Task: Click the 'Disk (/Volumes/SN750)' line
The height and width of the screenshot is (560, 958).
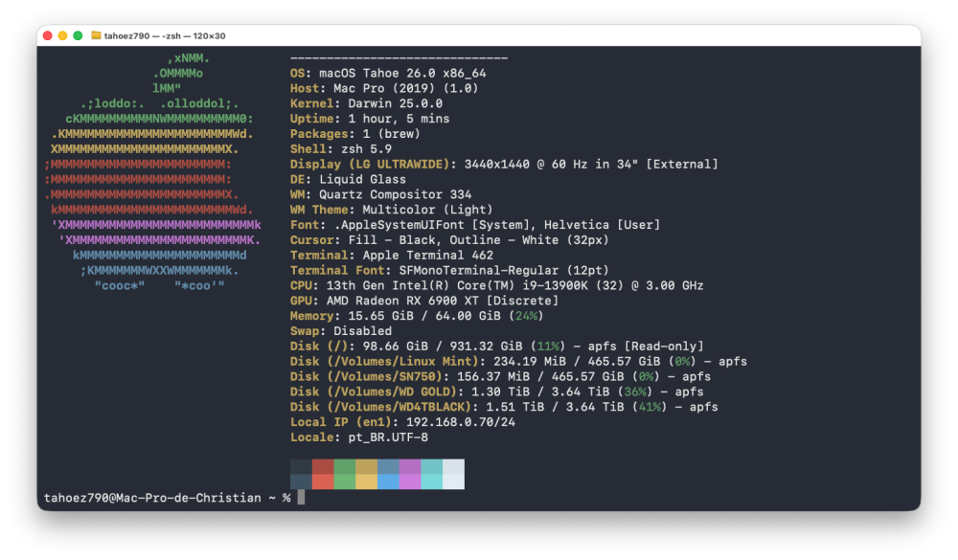Action: click(x=500, y=377)
